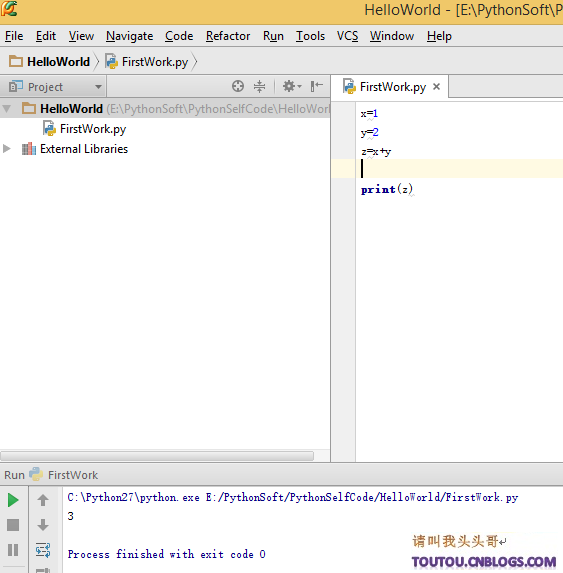
Task: Select the HelloWorld root folder row
Action: point(165,109)
